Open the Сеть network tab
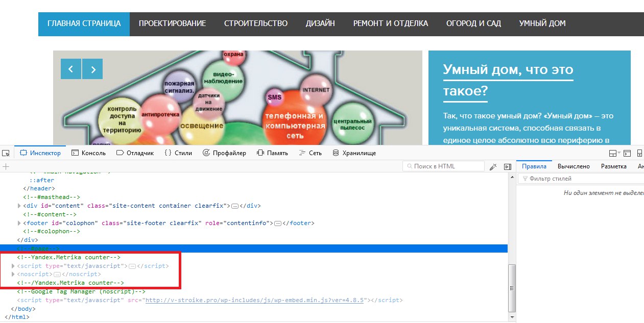 [311, 153]
